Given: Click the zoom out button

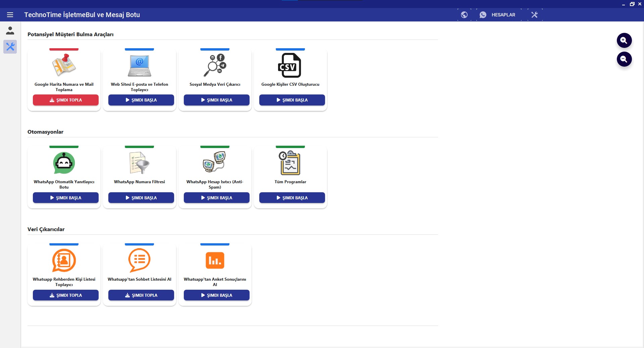Looking at the screenshot, I should [x=624, y=59].
